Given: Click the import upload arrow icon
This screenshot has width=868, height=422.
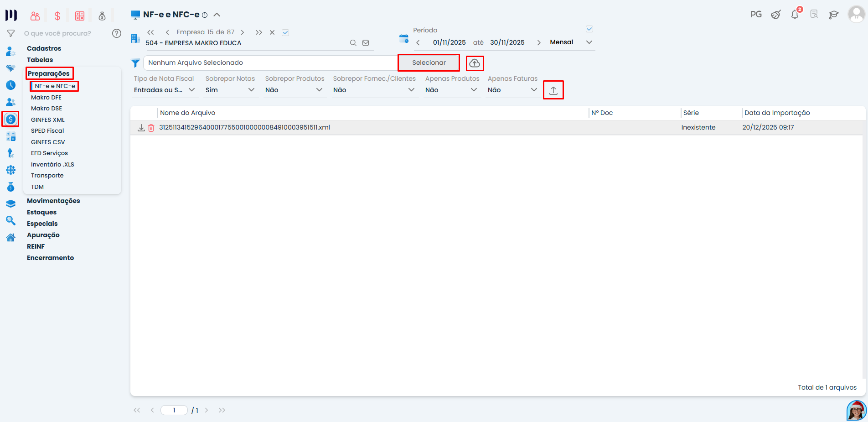Looking at the screenshot, I should (553, 90).
